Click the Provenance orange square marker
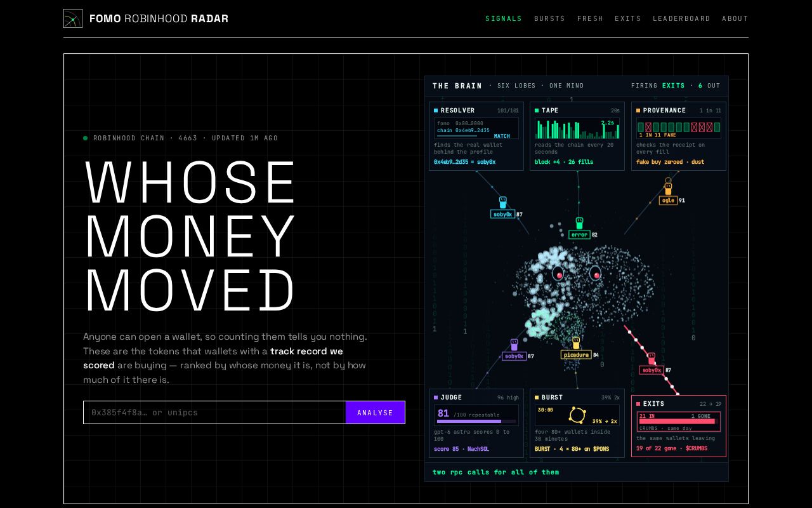 point(638,110)
